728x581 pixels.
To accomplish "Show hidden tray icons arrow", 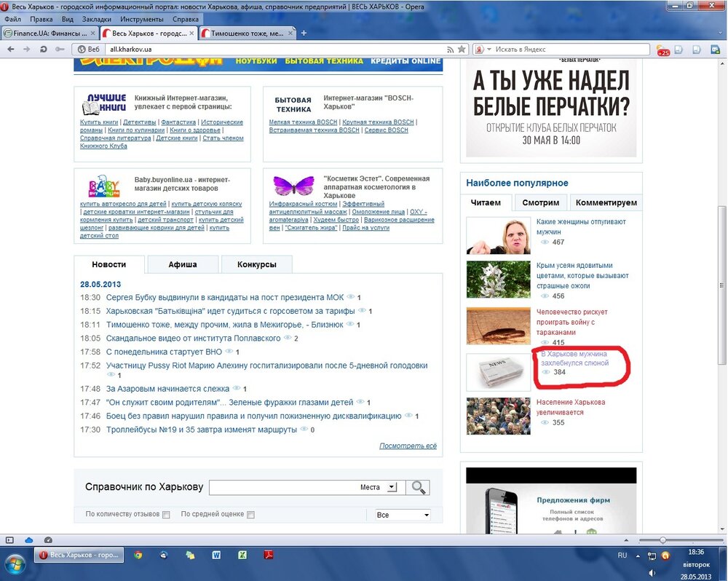I will click(638, 556).
